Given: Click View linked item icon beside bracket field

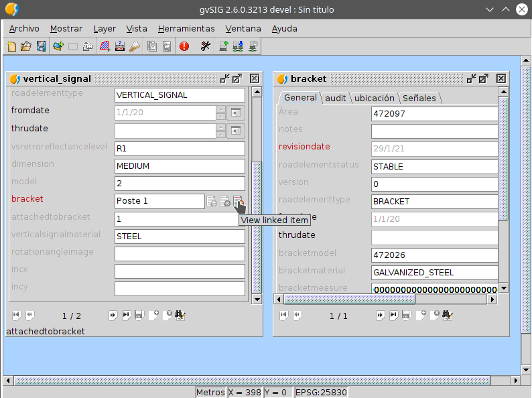Looking at the screenshot, I should point(238,201).
